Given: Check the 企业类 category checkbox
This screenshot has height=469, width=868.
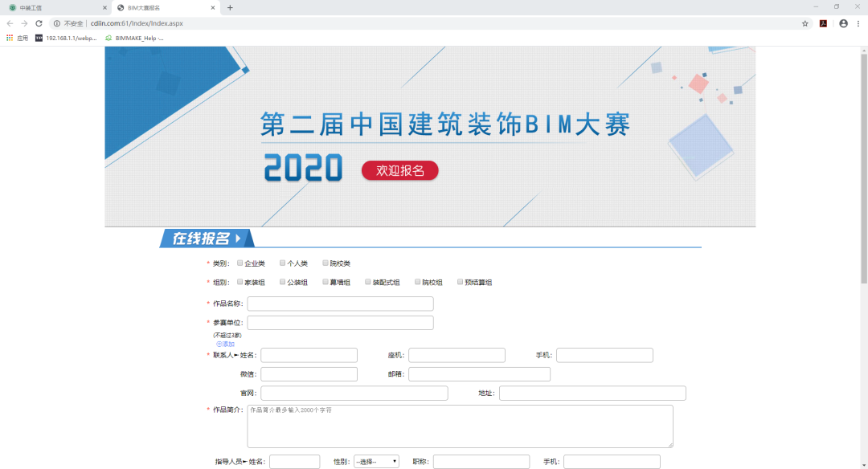Looking at the screenshot, I should tap(240, 263).
